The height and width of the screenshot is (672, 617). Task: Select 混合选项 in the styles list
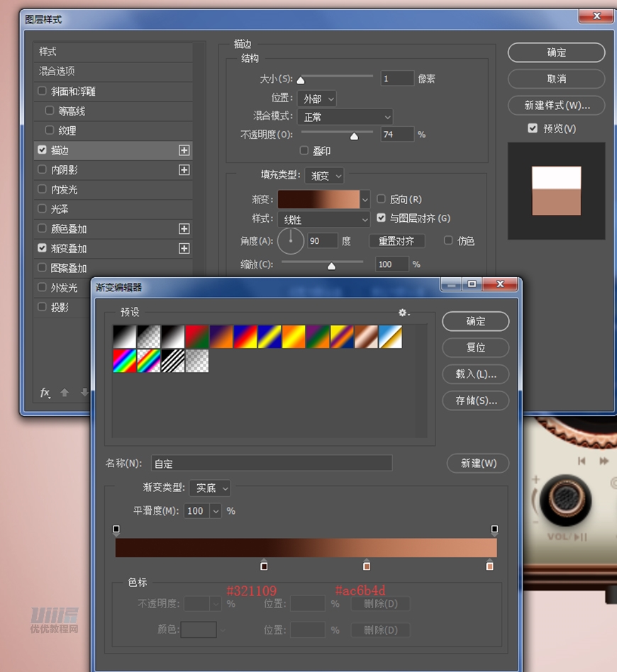tap(57, 72)
